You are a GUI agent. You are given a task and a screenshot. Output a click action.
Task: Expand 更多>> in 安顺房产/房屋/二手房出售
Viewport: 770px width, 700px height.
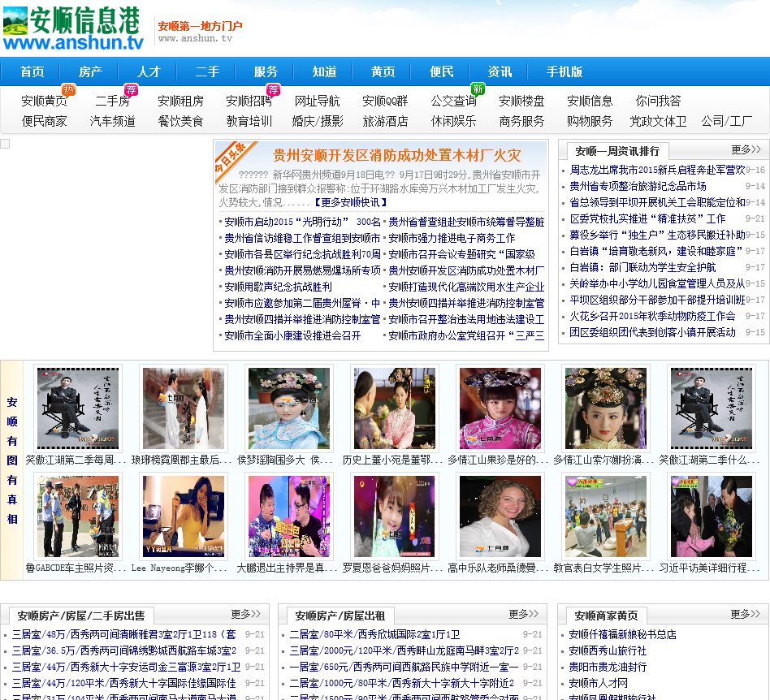pos(246,614)
